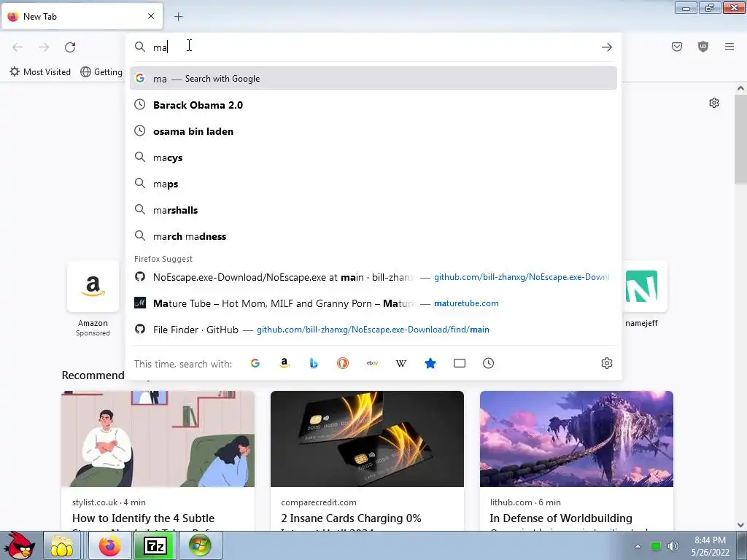Close the New Tab tab
Screen dimensions: 747x560
point(151,16)
